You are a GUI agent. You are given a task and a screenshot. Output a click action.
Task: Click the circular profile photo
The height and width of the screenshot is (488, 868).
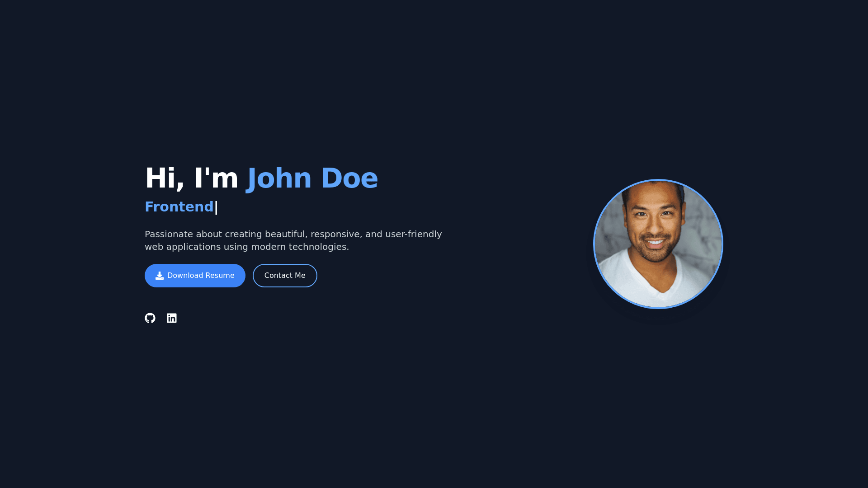[x=658, y=235]
